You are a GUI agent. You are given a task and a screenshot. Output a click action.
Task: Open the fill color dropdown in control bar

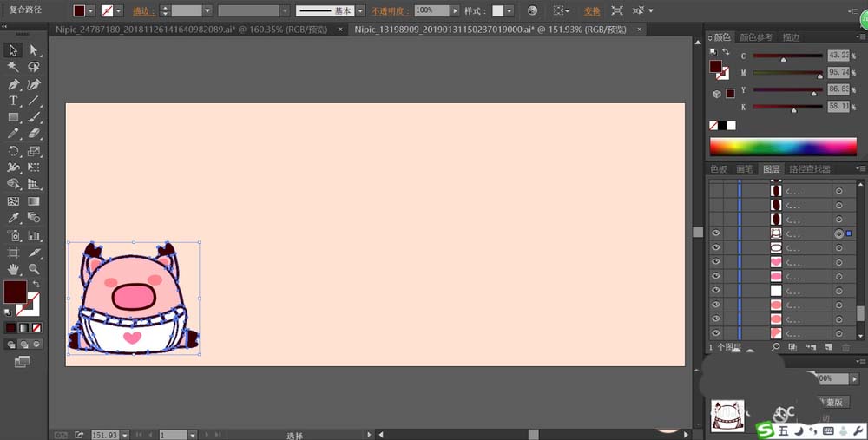[x=91, y=10]
